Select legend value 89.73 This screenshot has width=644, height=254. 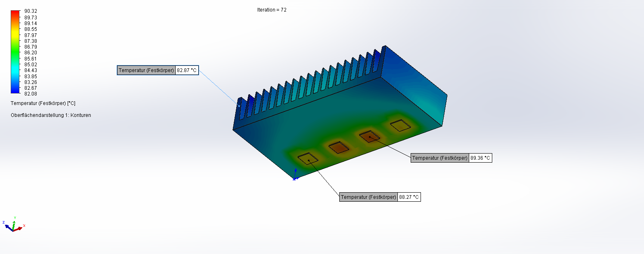click(x=31, y=18)
